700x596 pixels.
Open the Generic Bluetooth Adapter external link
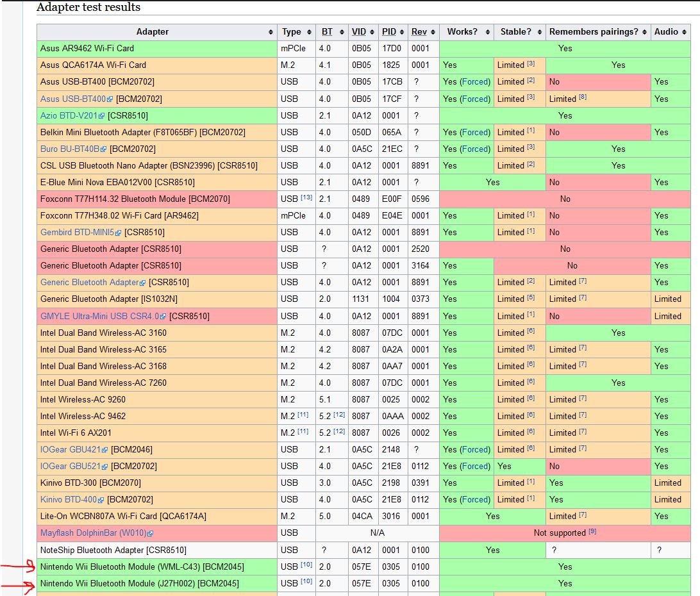(x=93, y=282)
